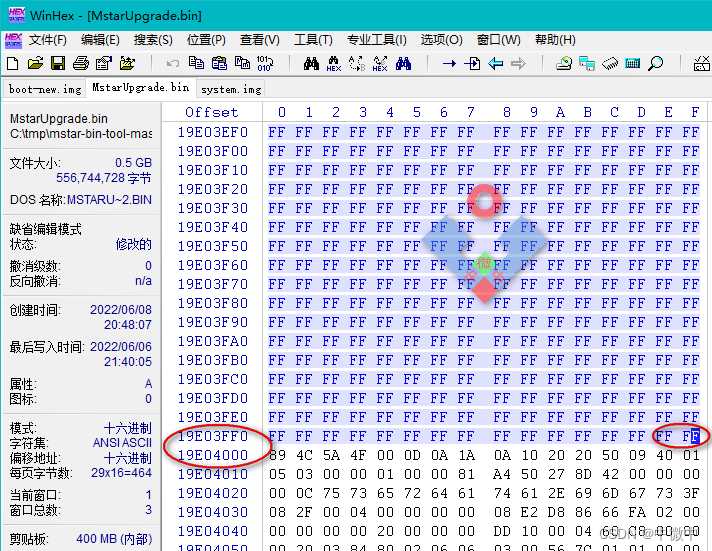Click the networked computers toolbar icon
Screen dimensions: 712x551
(587, 63)
